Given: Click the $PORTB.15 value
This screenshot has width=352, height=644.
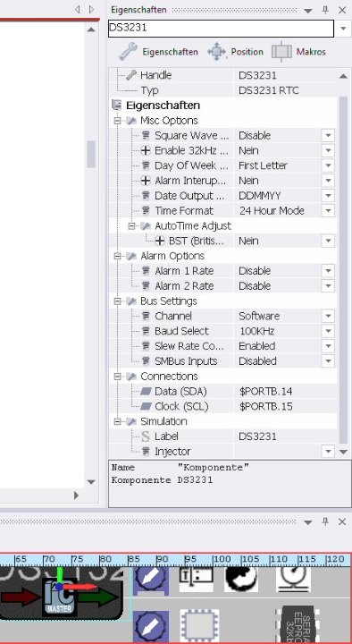Looking at the screenshot, I should 266,407.
